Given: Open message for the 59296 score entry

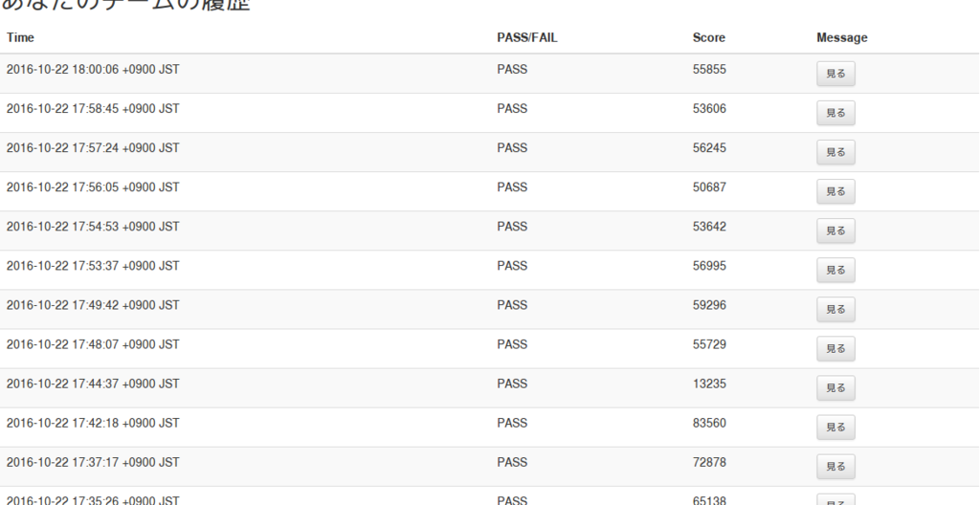Looking at the screenshot, I should [x=835, y=309].
